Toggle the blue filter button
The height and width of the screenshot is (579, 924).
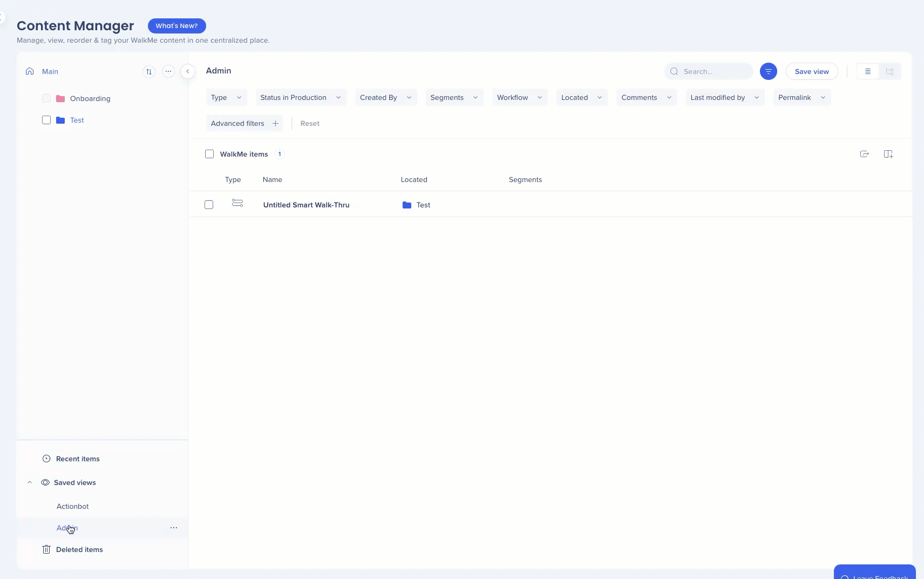(x=769, y=71)
